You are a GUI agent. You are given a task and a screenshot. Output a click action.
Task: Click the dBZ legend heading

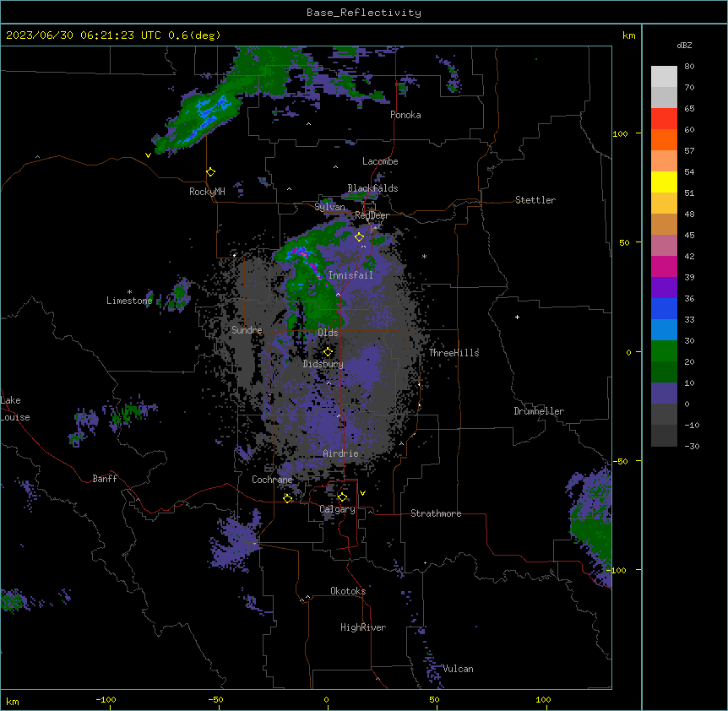click(x=684, y=45)
